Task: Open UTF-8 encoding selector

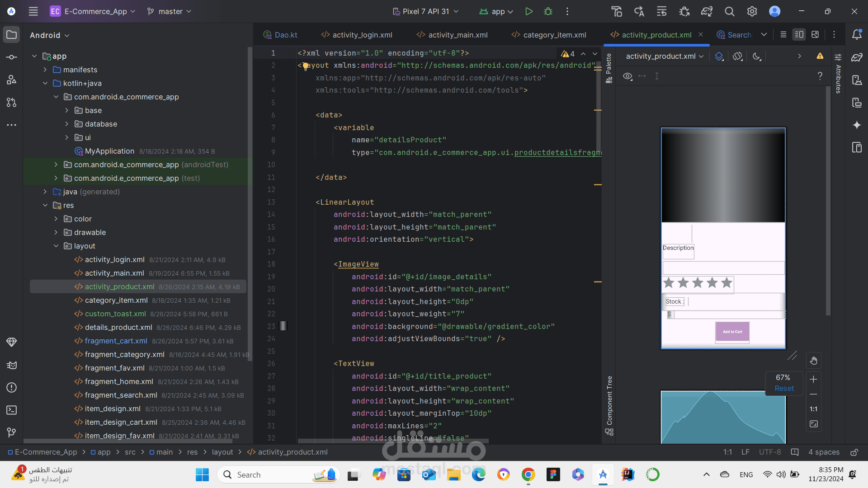Action: tap(770, 452)
